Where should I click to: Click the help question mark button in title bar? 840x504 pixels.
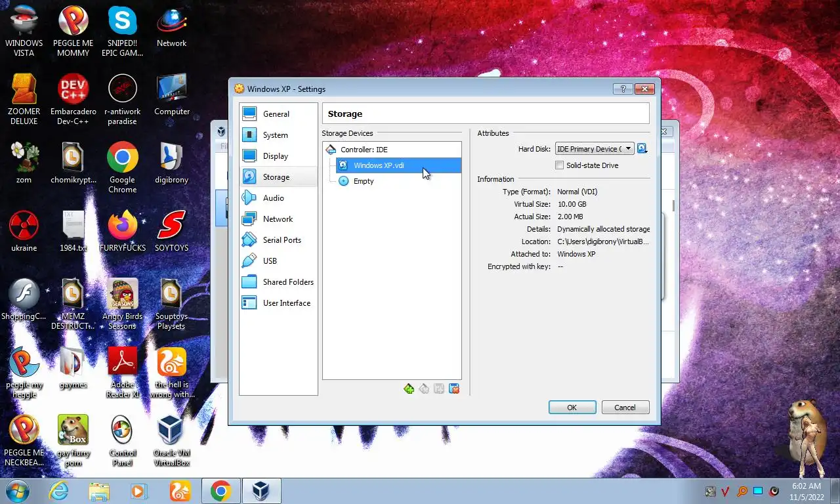click(623, 89)
